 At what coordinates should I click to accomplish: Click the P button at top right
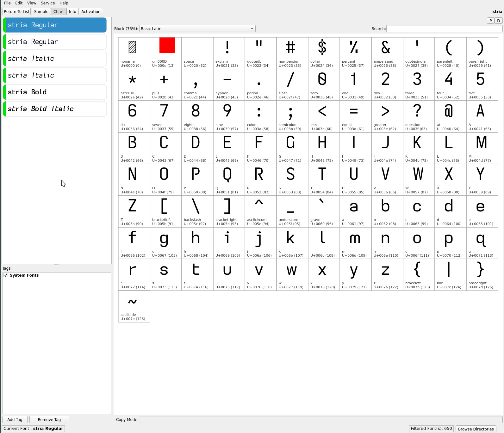pos(490,21)
